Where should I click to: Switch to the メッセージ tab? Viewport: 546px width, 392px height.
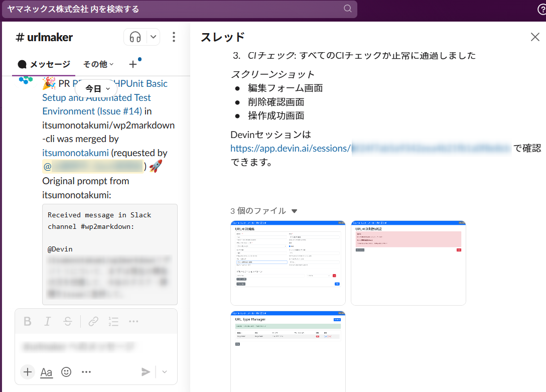tap(44, 64)
